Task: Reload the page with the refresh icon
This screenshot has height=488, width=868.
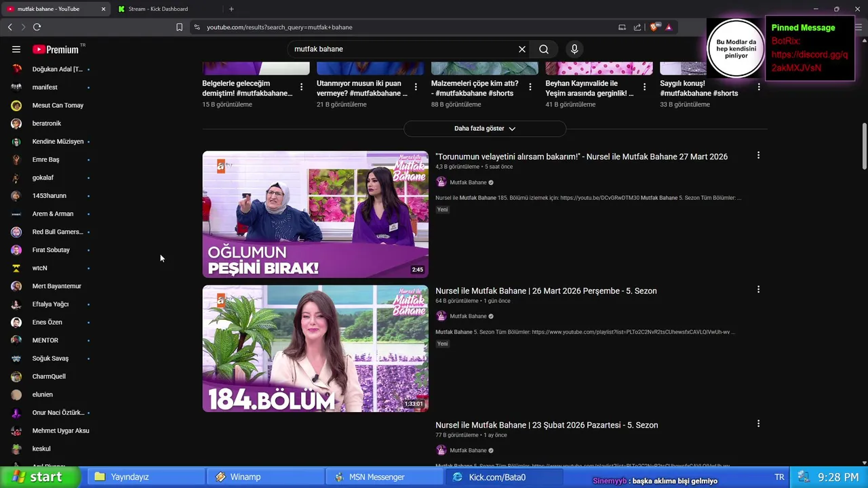Action: click(37, 27)
